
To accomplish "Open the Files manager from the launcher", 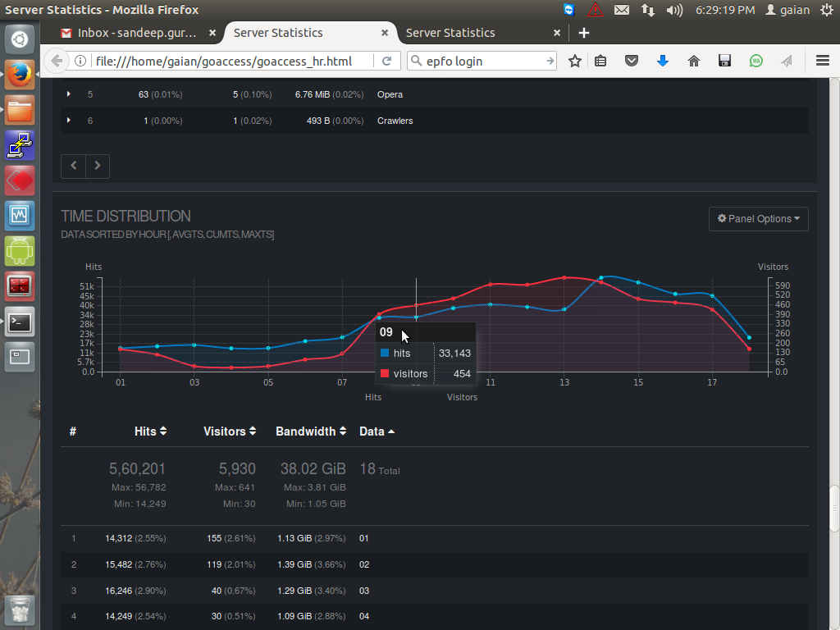I will 19,109.
